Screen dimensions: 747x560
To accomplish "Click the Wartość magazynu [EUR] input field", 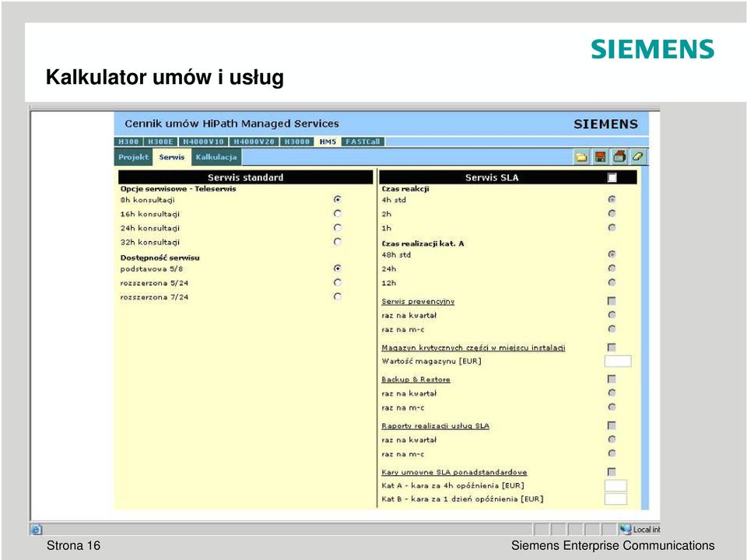I will [618, 361].
